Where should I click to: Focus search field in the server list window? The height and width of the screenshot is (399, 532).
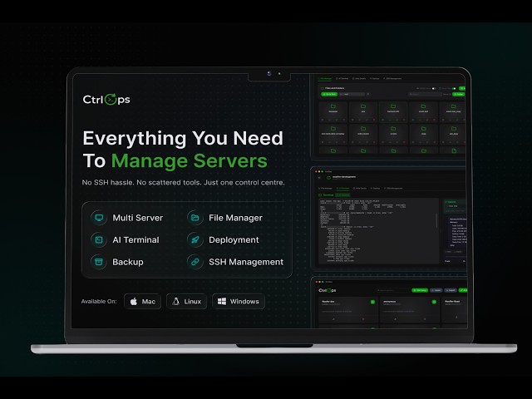coord(393,290)
